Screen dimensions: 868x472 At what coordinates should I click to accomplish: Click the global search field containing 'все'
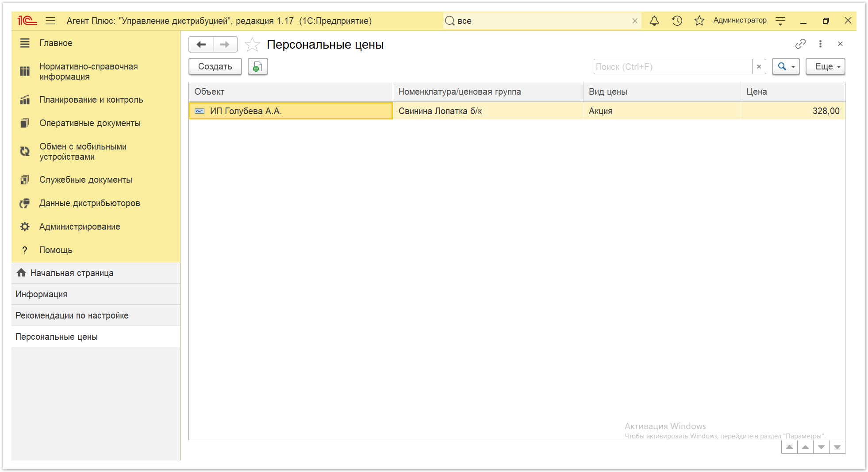(x=542, y=21)
